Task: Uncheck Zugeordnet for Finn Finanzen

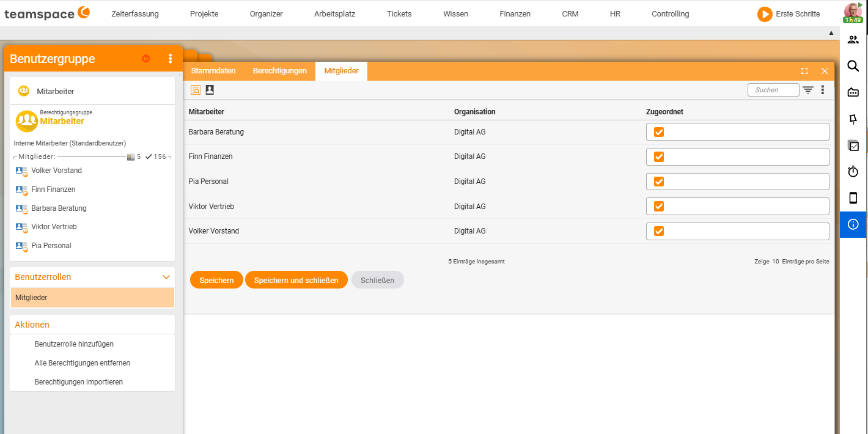Action: coord(659,156)
